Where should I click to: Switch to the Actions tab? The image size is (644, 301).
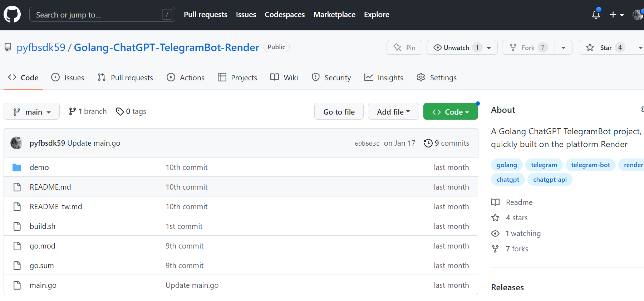(186, 77)
